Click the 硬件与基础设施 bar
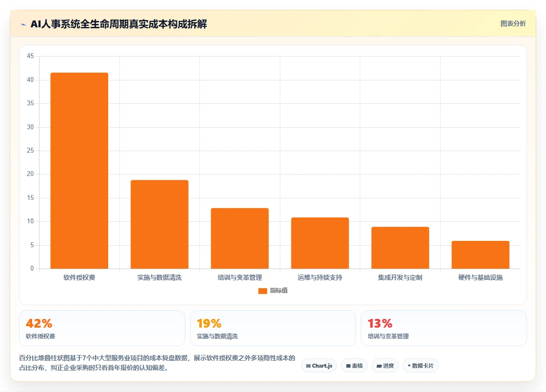Screen dimensions: 546x392 (x=481, y=255)
